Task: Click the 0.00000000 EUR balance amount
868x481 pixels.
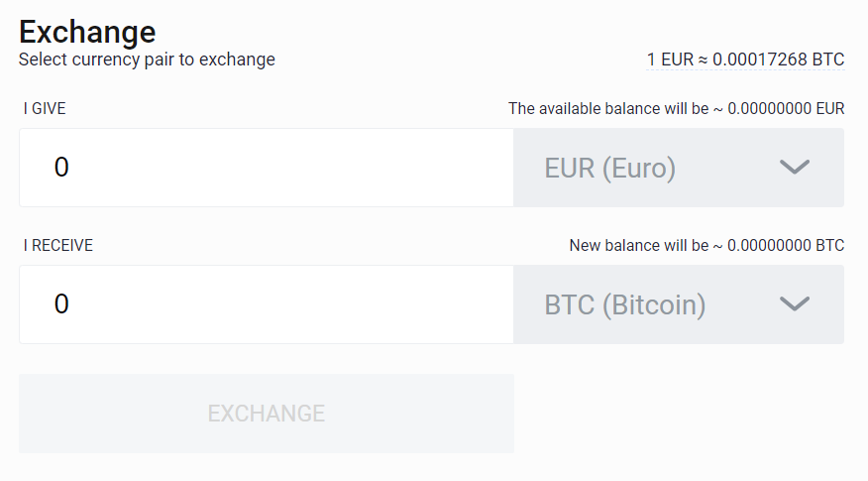Action: (x=786, y=108)
